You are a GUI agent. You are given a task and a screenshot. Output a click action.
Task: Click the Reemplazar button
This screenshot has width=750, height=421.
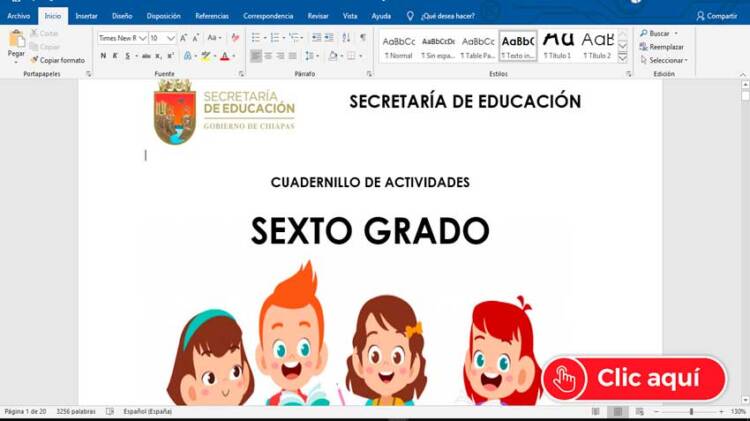[664, 47]
